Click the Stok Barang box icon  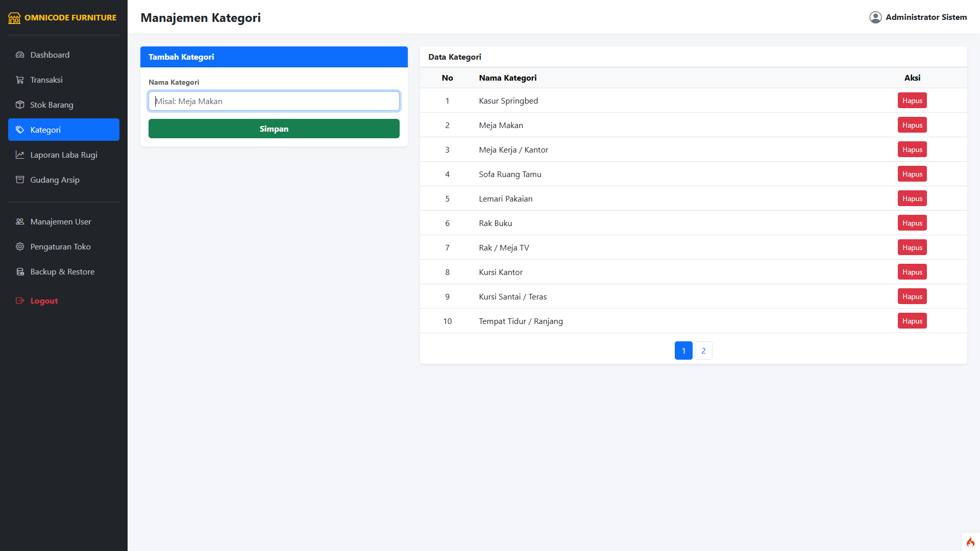click(20, 105)
